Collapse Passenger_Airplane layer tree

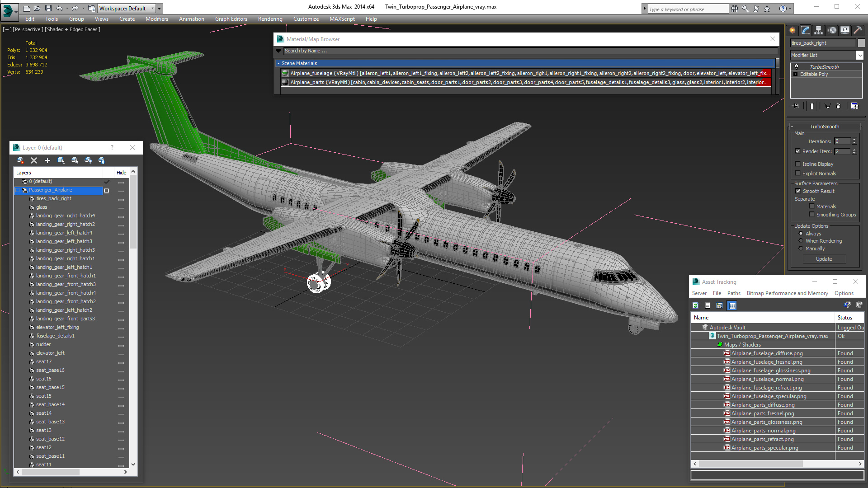click(18, 190)
